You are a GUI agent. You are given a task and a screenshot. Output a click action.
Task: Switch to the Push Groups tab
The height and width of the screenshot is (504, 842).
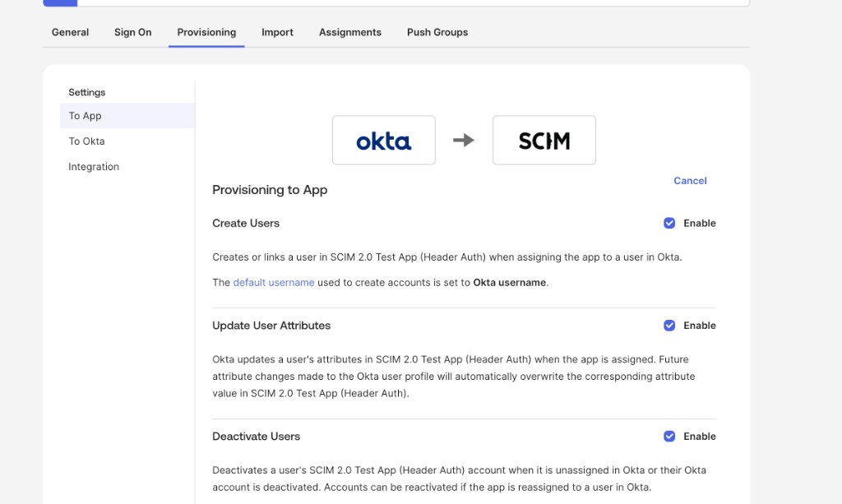(437, 32)
